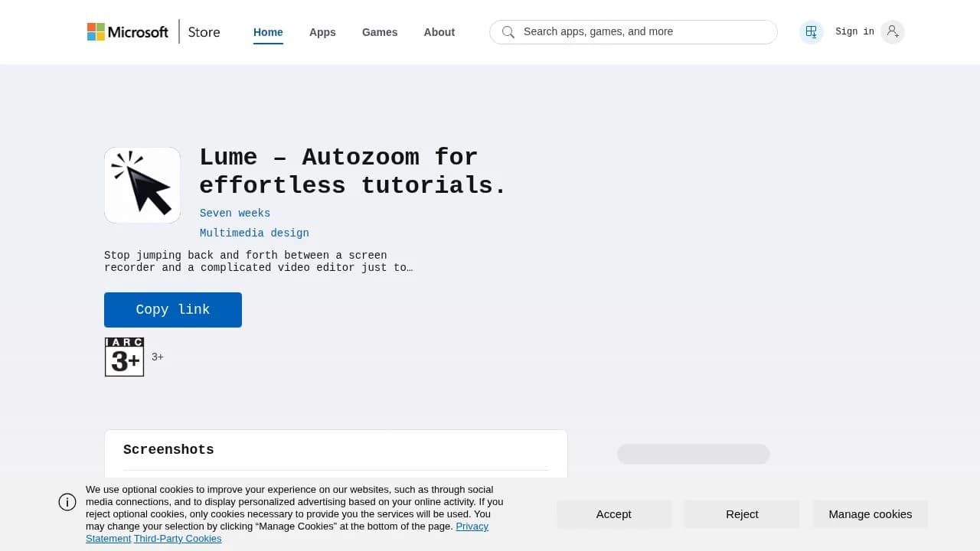This screenshot has height=551, width=980.
Task: Click the Screenshots section heading
Action: 168,450
